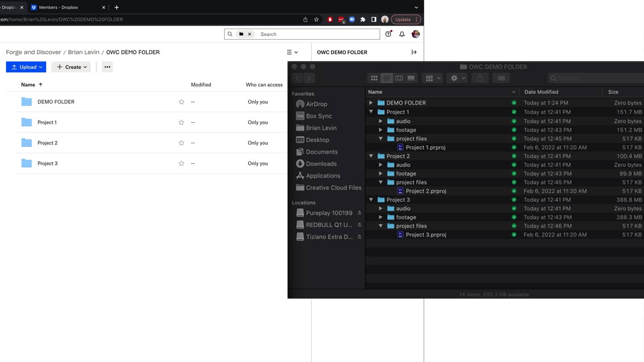This screenshot has width=644, height=362.
Task: Collapse the Project 2 folder tree
Action: click(x=371, y=156)
